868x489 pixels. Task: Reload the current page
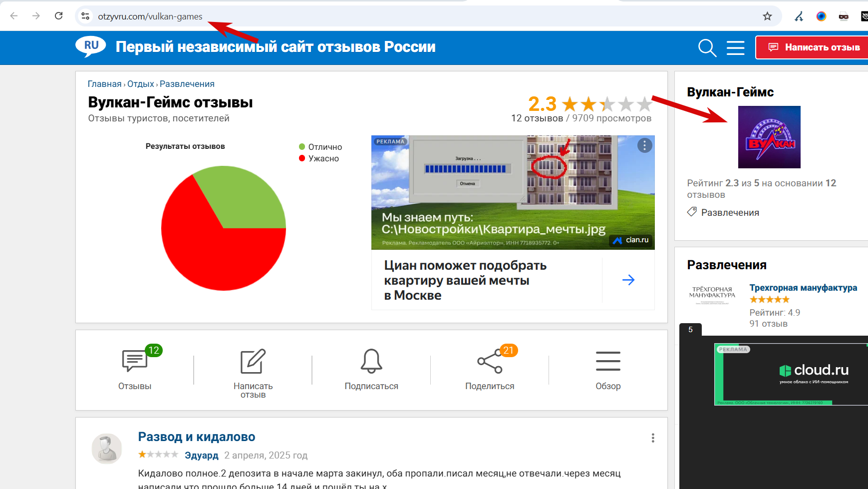click(x=58, y=16)
